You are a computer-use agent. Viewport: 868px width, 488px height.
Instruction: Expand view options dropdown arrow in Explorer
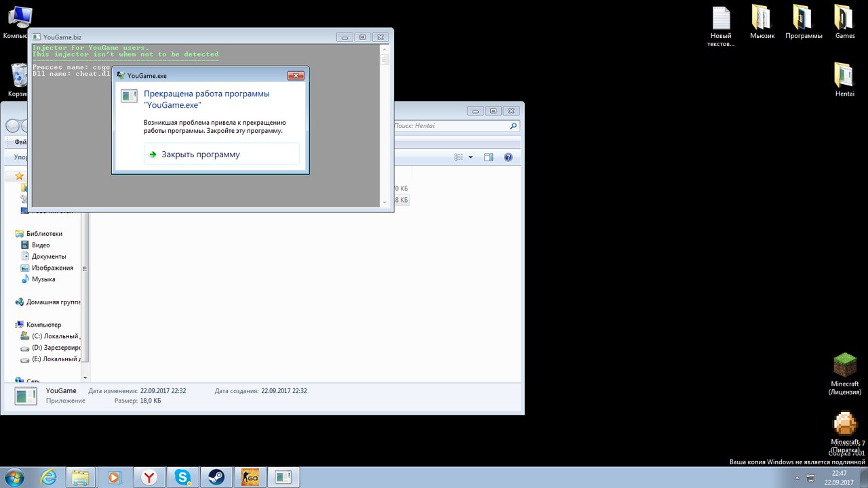(x=470, y=157)
